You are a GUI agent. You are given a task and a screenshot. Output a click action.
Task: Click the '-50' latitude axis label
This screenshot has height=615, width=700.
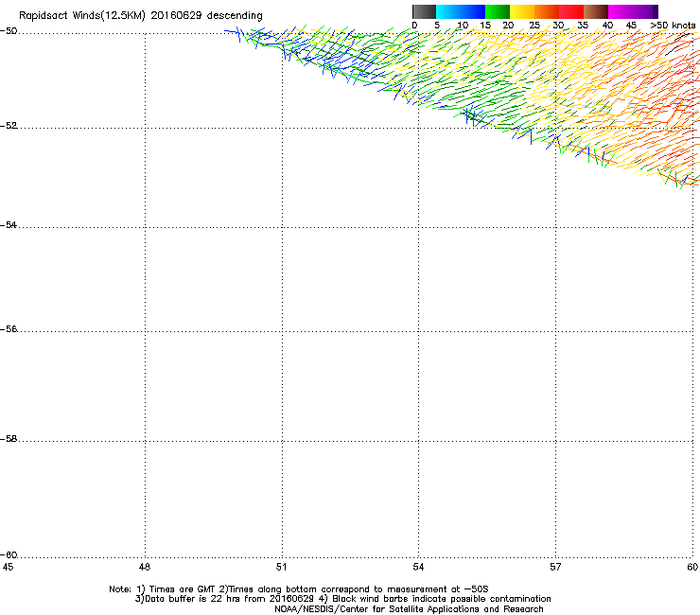tap(9, 31)
